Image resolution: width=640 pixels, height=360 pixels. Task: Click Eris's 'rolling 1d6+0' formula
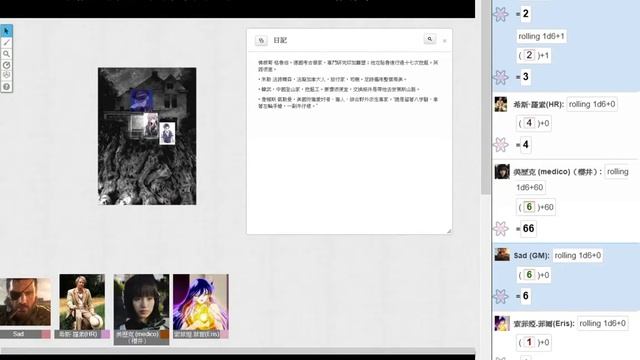602,323
